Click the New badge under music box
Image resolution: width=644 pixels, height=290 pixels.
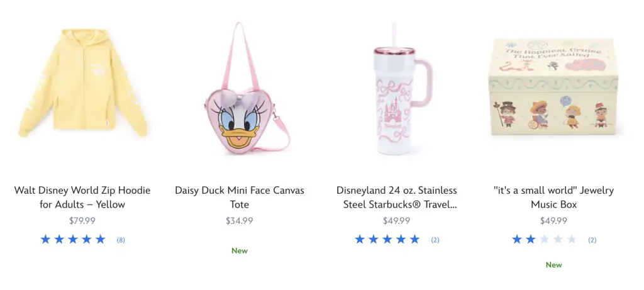(553, 265)
